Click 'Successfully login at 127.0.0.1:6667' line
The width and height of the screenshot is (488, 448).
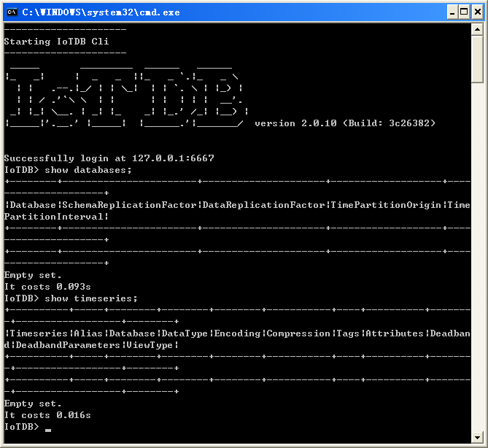point(109,158)
